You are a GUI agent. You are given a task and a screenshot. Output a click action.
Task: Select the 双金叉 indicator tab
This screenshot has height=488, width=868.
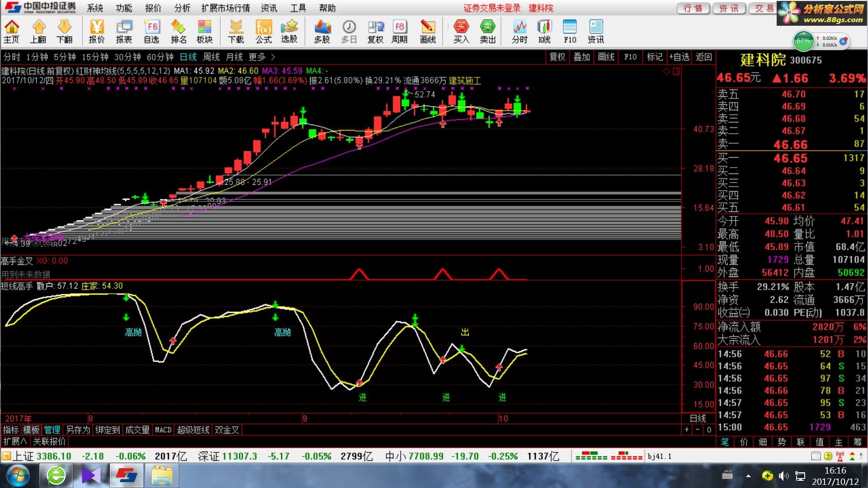click(226, 430)
